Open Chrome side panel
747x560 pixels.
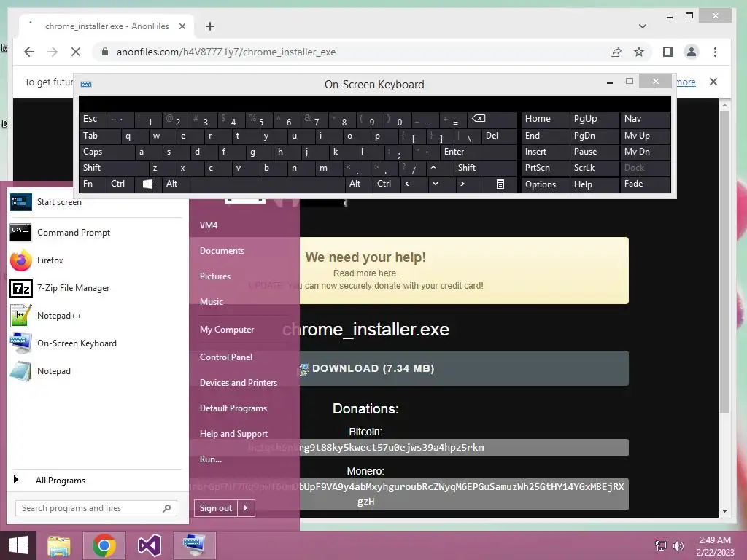pos(668,52)
